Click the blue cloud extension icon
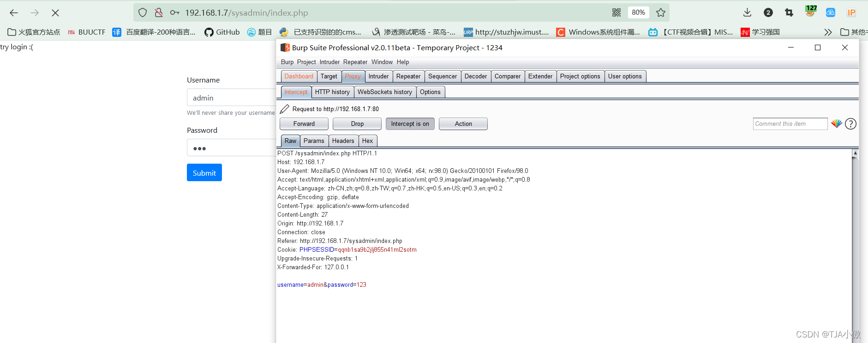The height and width of the screenshot is (343, 868). coord(831,13)
